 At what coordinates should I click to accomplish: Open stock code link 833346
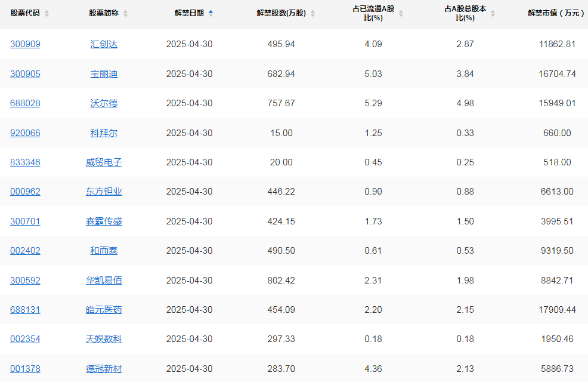point(25,162)
